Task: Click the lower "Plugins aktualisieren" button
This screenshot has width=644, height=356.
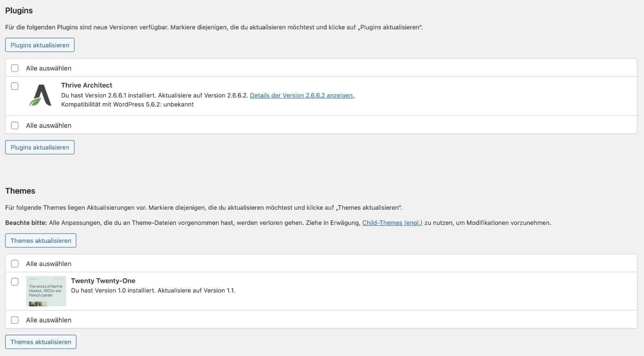Action: [40, 147]
